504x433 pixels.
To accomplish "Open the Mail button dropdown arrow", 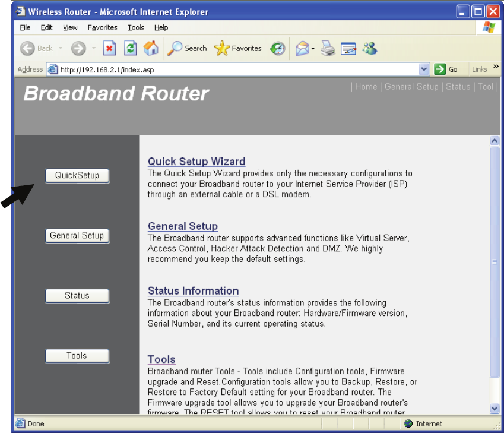I will coord(313,49).
